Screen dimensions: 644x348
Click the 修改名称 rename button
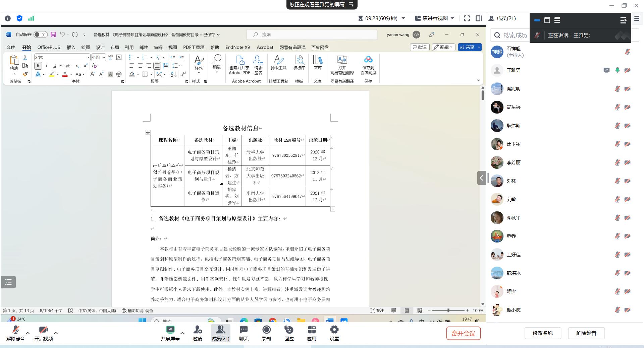(x=542, y=333)
